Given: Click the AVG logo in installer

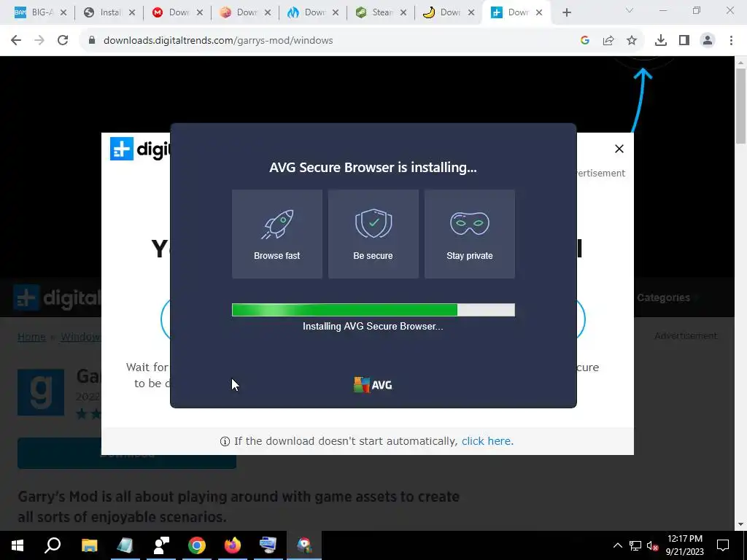Looking at the screenshot, I should point(373,385).
